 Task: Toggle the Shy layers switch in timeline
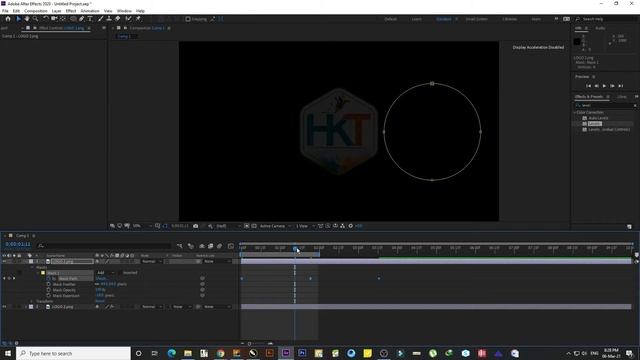tap(202, 246)
